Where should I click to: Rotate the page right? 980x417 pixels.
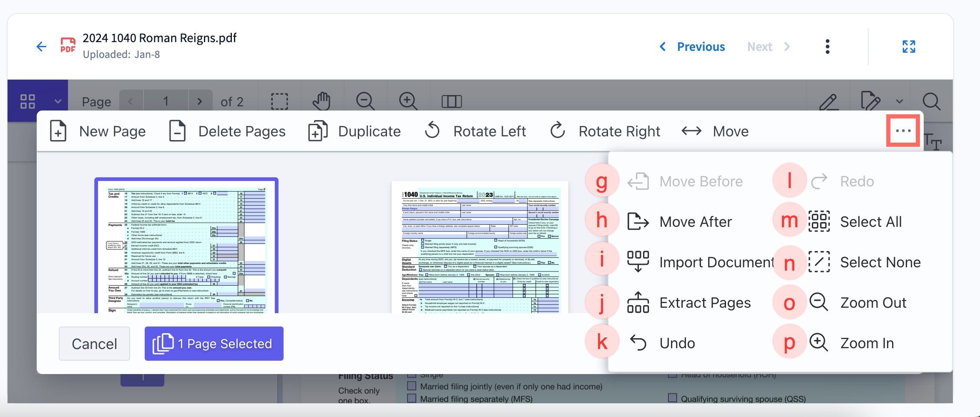pyautogui.click(x=605, y=131)
